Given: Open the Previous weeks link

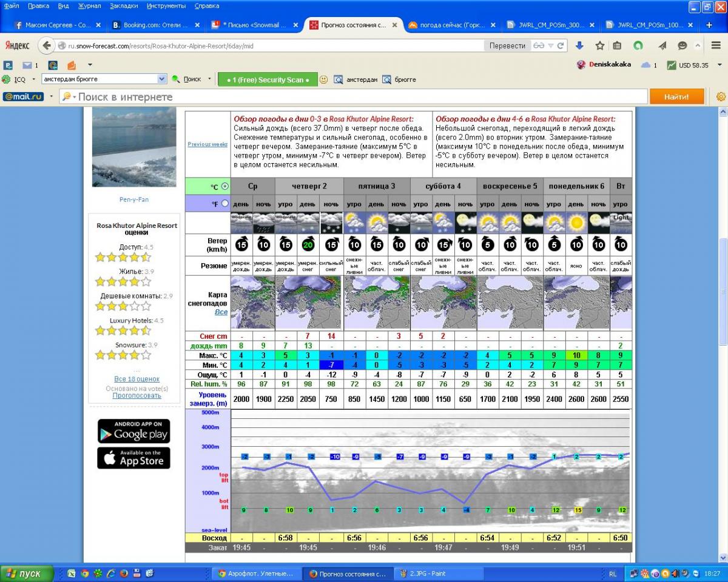Looking at the screenshot, I should click(x=207, y=144).
